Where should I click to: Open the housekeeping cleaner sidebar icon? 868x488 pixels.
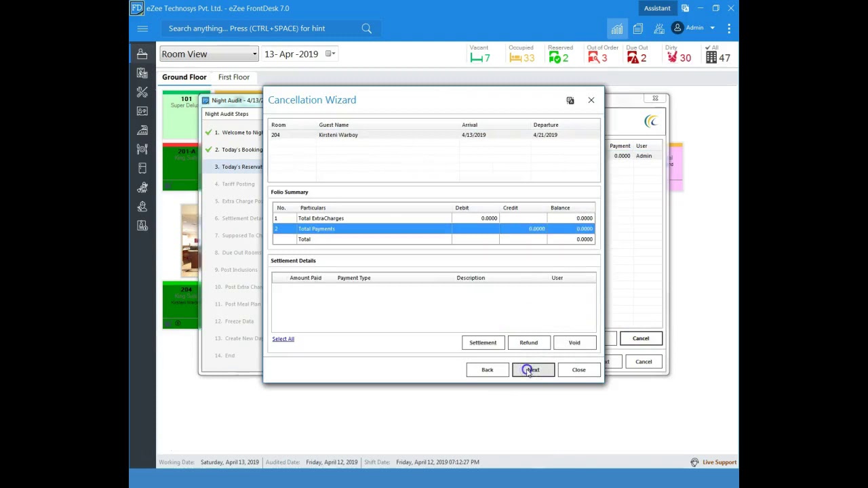(x=142, y=187)
